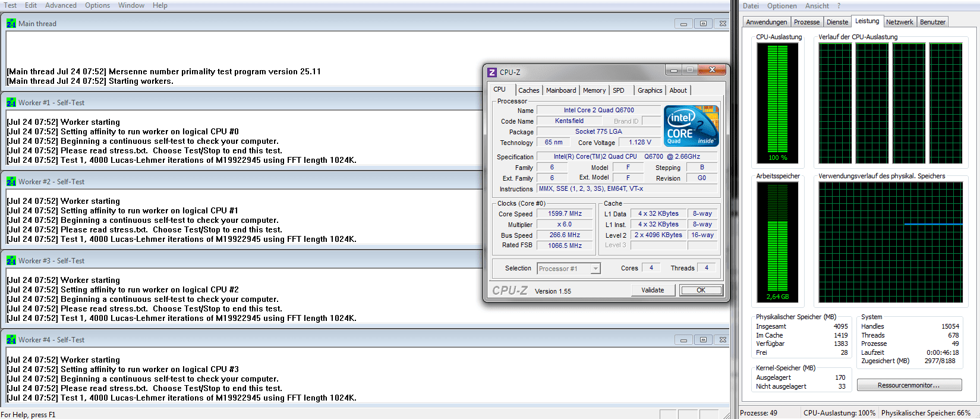
Task: Minimize the Worker #4 Self-Test window
Action: (683, 340)
